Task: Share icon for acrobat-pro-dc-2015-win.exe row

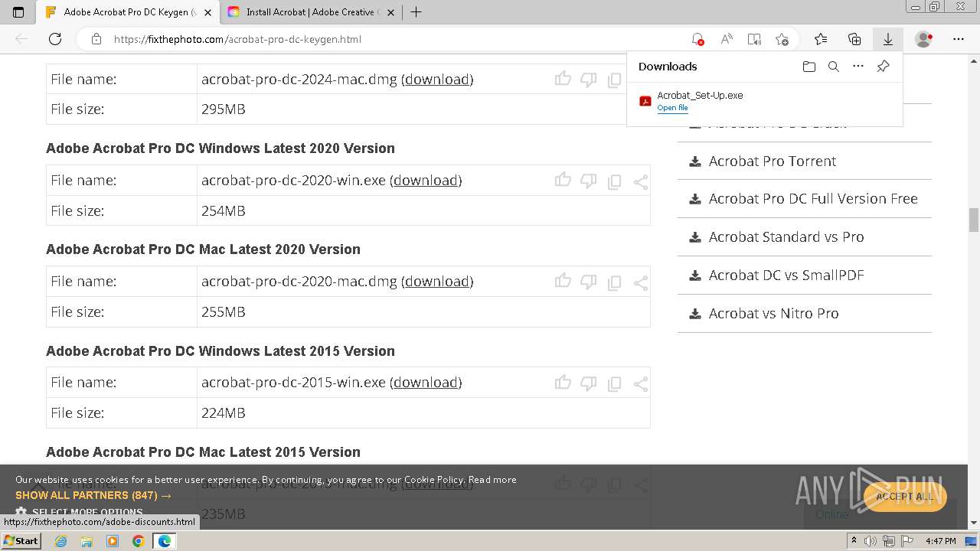Action: click(x=641, y=383)
